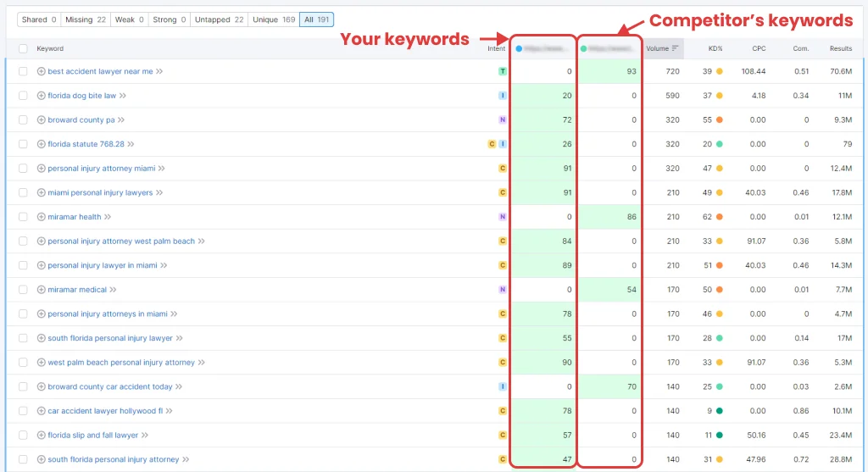Tick the checkbox for 'miramar medical'
The image size is (868, 472).
23,290
